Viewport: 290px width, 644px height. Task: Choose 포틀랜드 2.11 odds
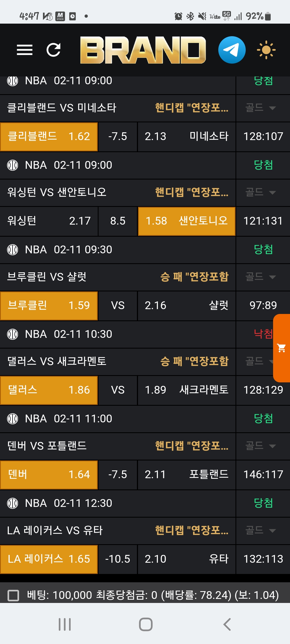click(187, 475)
